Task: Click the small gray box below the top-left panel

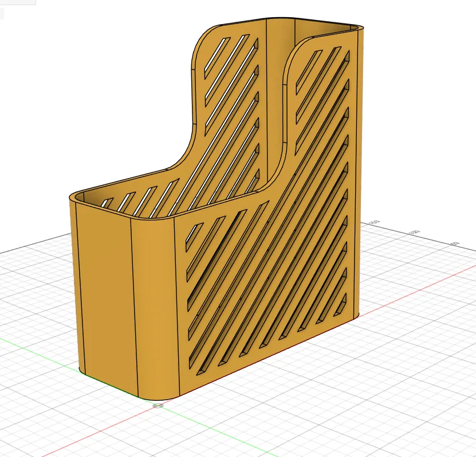Action: tap(2, 14)
